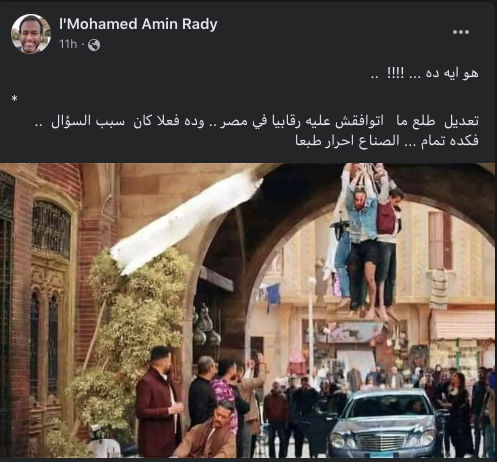
Task: Click the first Arabic line with exclamation marks
Action: tap(425, 73)
